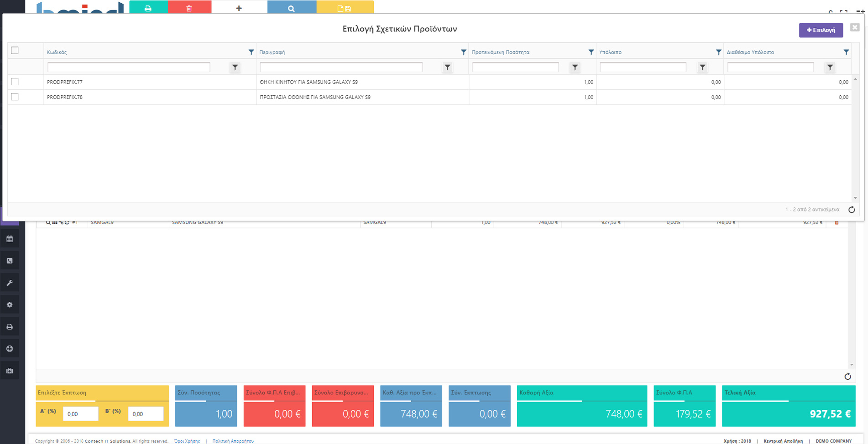Open Κωδικός column header filter menu
868x444 pixels.
251,52
